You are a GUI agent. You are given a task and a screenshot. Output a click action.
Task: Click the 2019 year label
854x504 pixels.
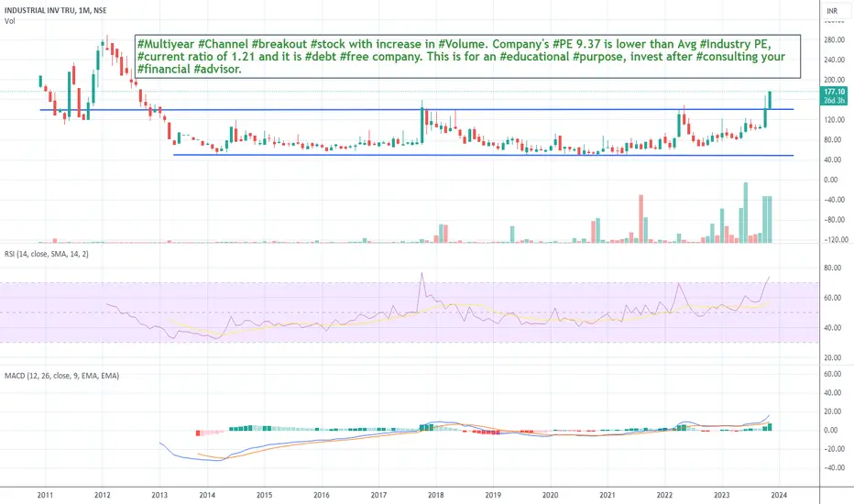coord(493,495)
